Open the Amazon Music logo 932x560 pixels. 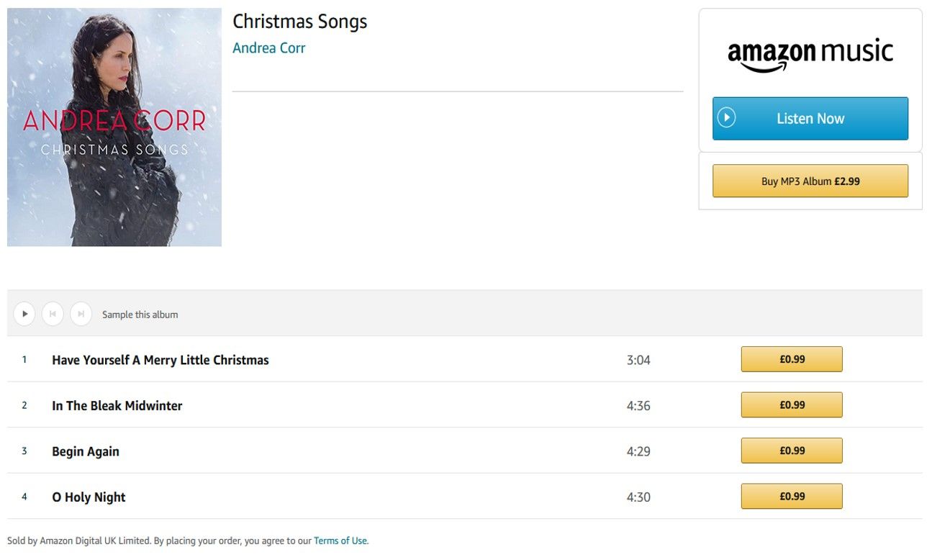tap(810, 54)
